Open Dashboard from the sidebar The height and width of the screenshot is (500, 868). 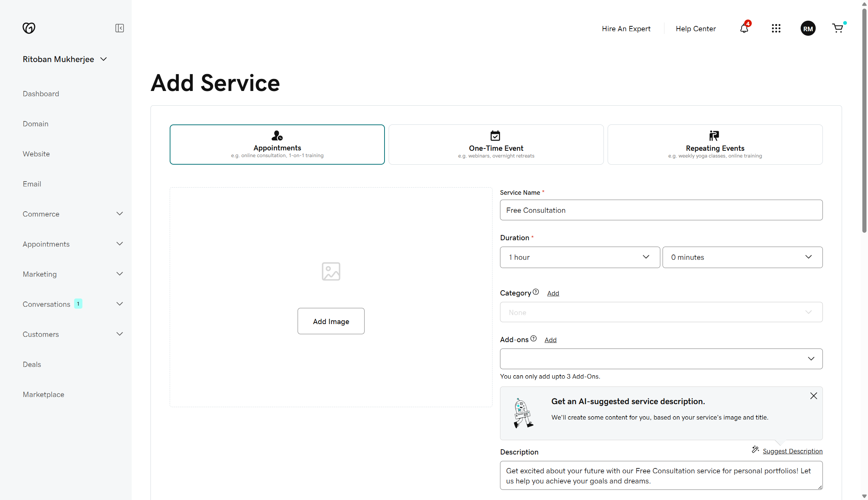(x=41, y=94)
